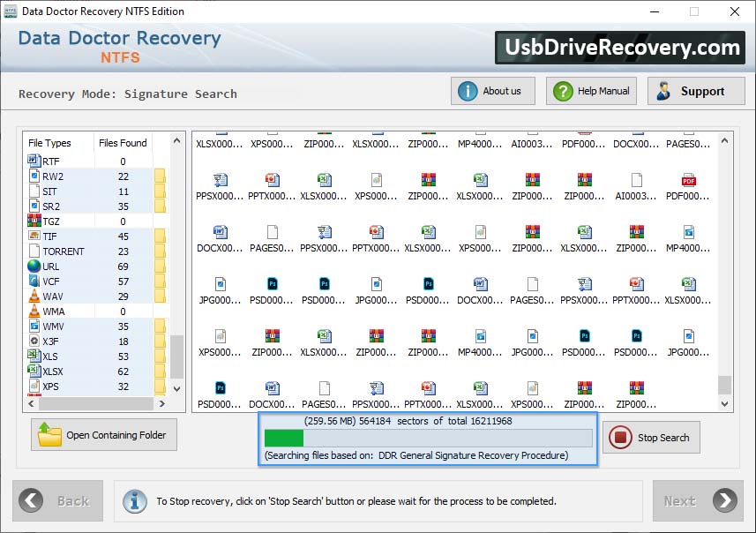Click the down arrow of results grid scrollbar
Screen dimensions: 756x533
[724, 404]
